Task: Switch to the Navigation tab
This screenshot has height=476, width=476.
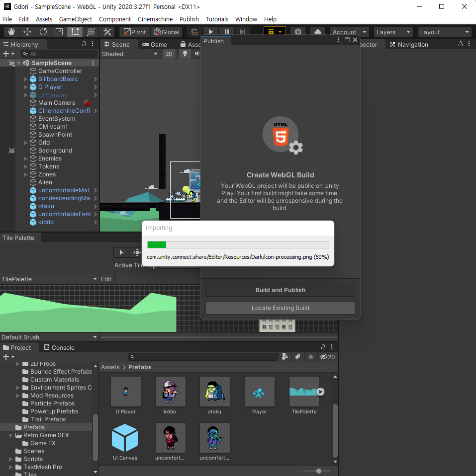Action: point(409,44)
